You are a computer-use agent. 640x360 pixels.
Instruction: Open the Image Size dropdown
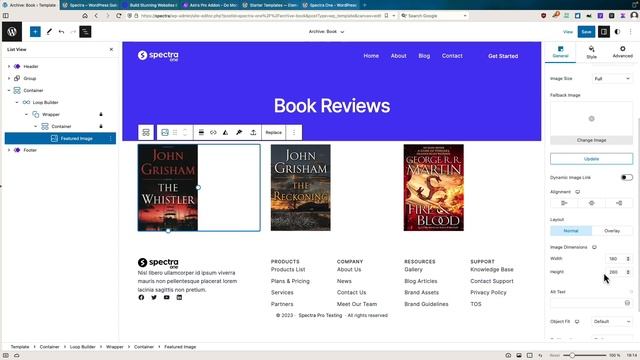pyautogui.click(x=612, y=78)
